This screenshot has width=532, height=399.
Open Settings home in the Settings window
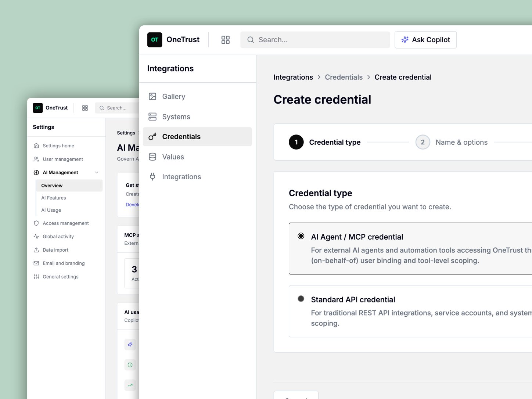tap(66, 146)
